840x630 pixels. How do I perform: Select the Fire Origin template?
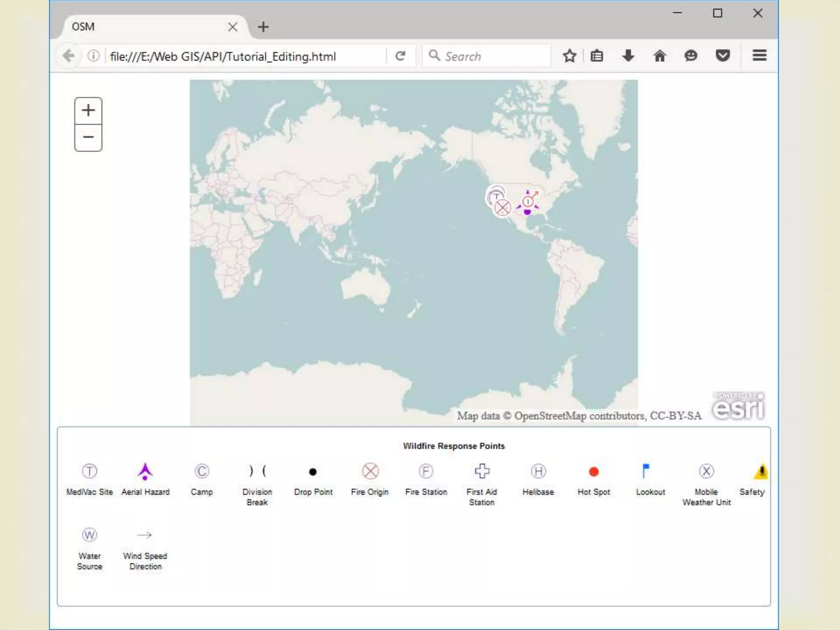370,471
